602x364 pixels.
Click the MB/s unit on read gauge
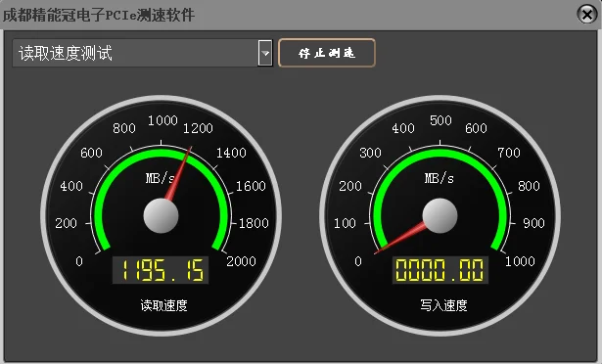pos(160,178)
